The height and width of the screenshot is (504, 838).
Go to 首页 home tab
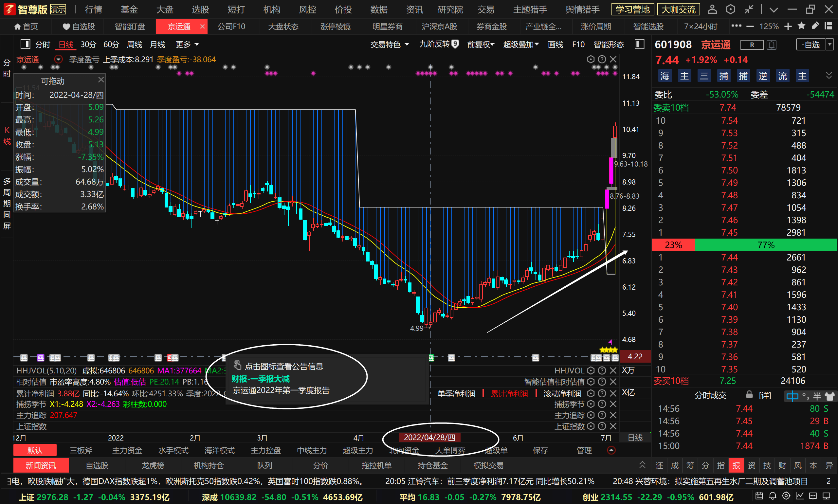(26, 27)
